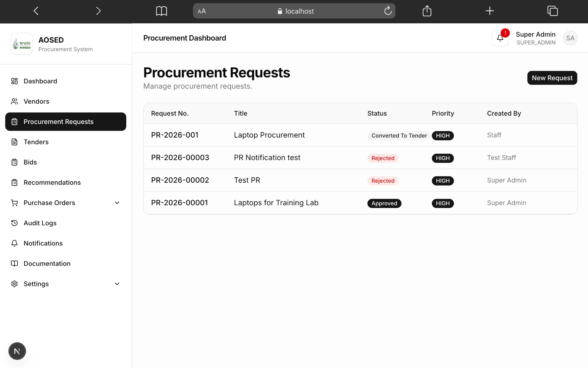Screen dimensions: 588x368
Task: Click the SA user avatar
Action: tap(570, 38)
